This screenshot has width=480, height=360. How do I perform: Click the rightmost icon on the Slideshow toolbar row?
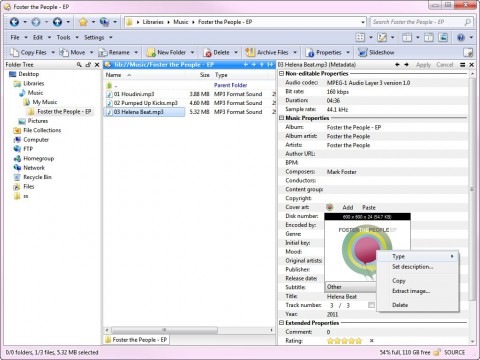pyautogui.click(x=468, y=52)
